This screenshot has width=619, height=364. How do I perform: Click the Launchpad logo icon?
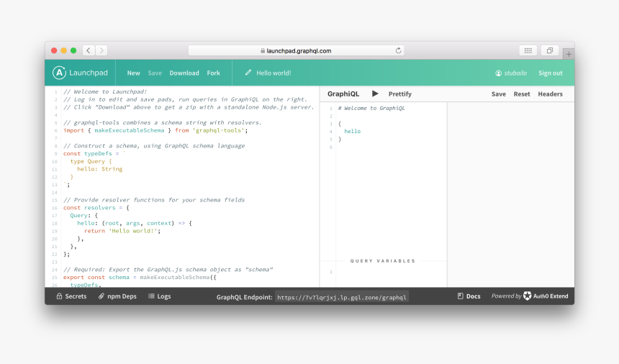pyautogui.click(x=59, y=73)
